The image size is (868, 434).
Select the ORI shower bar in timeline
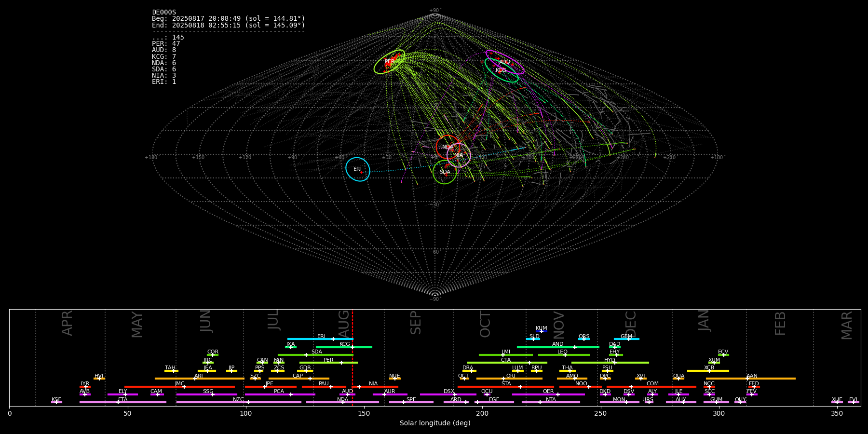(x=509, y=379)
